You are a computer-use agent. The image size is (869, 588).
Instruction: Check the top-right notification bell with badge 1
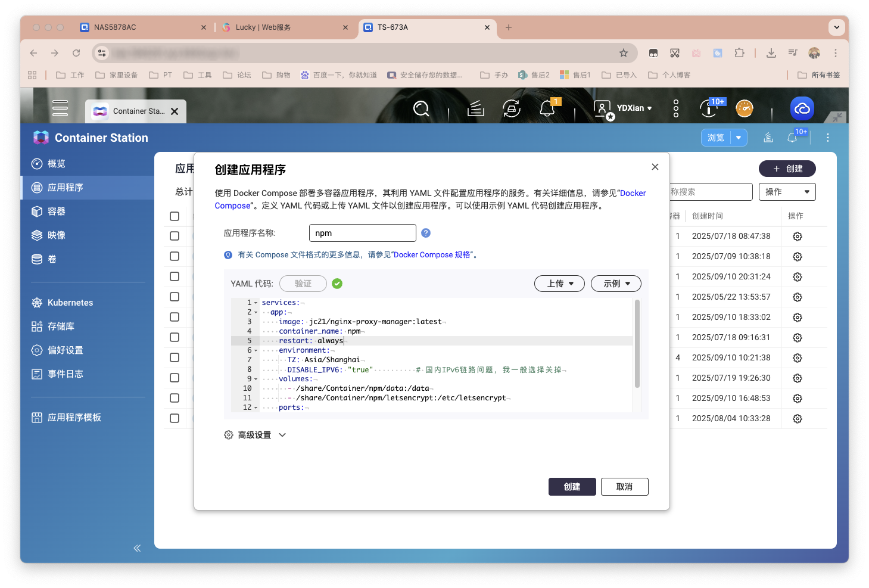547,108
